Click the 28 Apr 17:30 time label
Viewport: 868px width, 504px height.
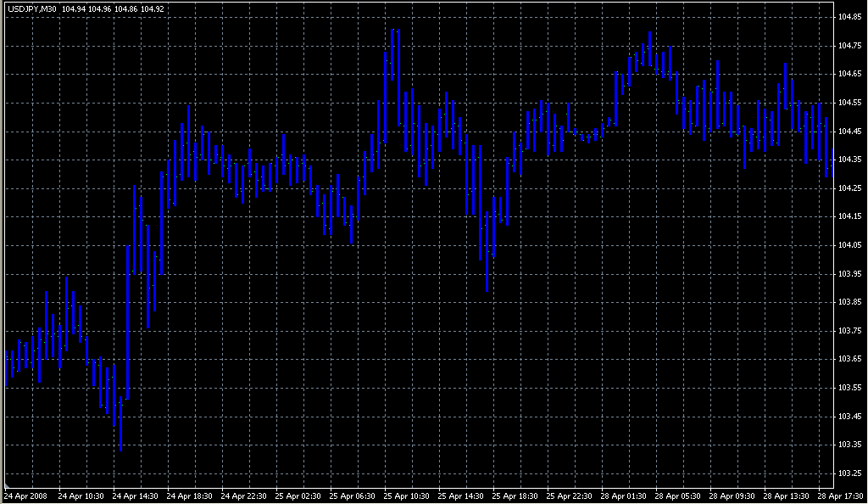click(840, 496)
